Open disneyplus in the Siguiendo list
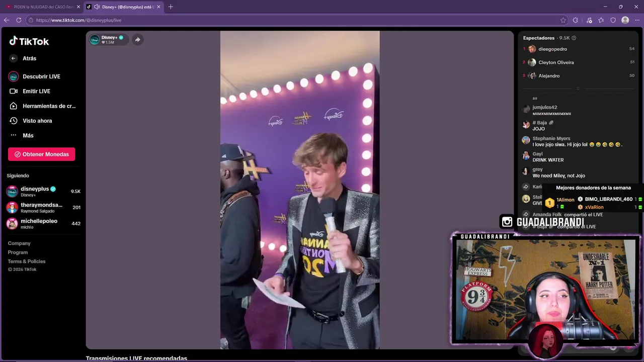This screenshot has width=644, height=362. (x=43, y=192)
